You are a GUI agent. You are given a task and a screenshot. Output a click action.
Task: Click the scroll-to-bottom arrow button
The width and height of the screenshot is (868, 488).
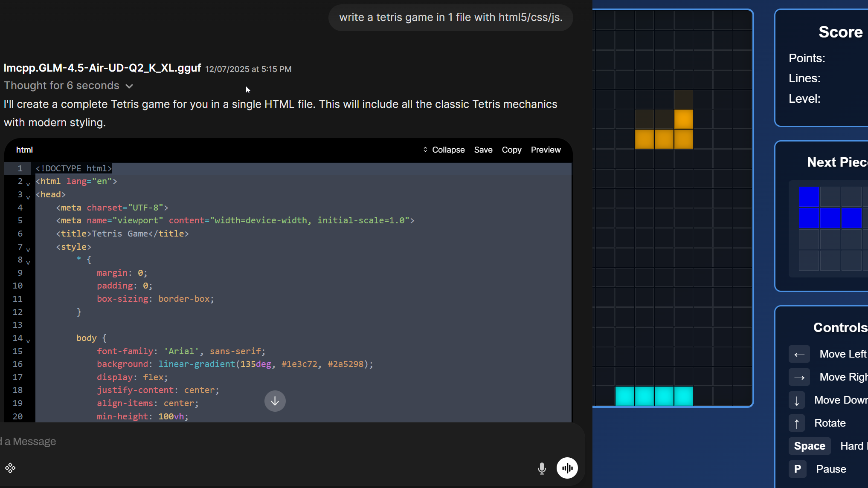275,401
